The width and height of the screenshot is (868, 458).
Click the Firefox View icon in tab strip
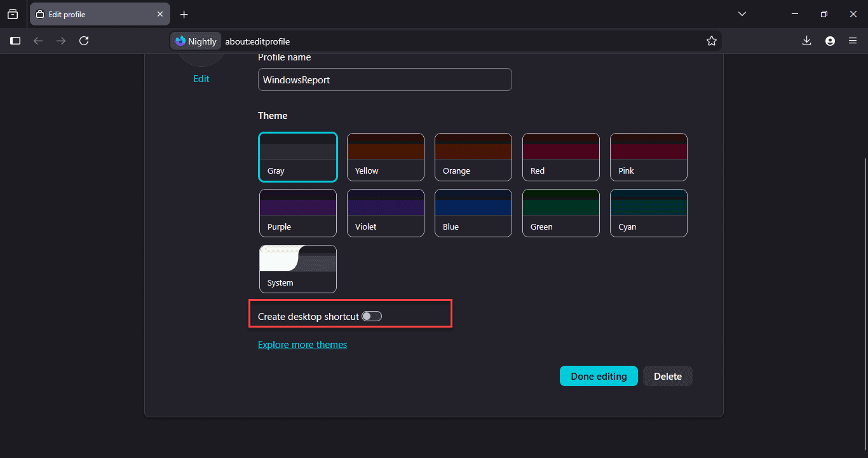tap(13, 14)
